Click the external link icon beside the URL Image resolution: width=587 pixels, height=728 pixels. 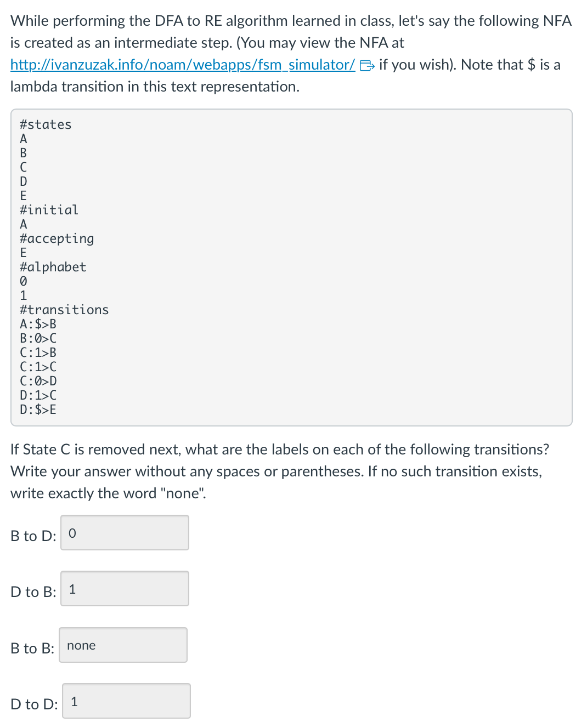pyautogui.click(x=366, y=64)
